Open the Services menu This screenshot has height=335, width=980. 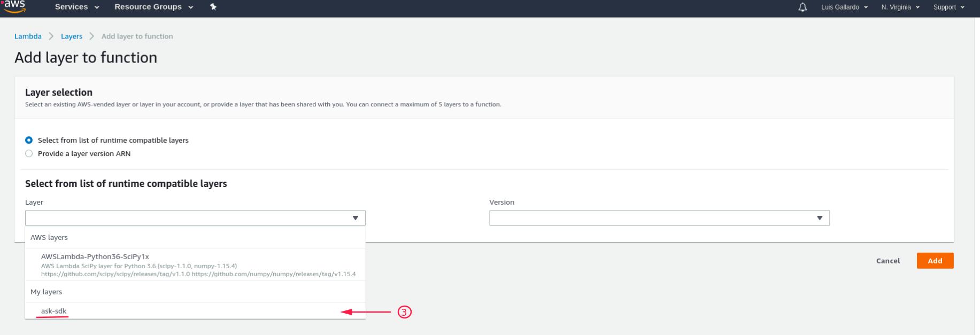(77, 7)
